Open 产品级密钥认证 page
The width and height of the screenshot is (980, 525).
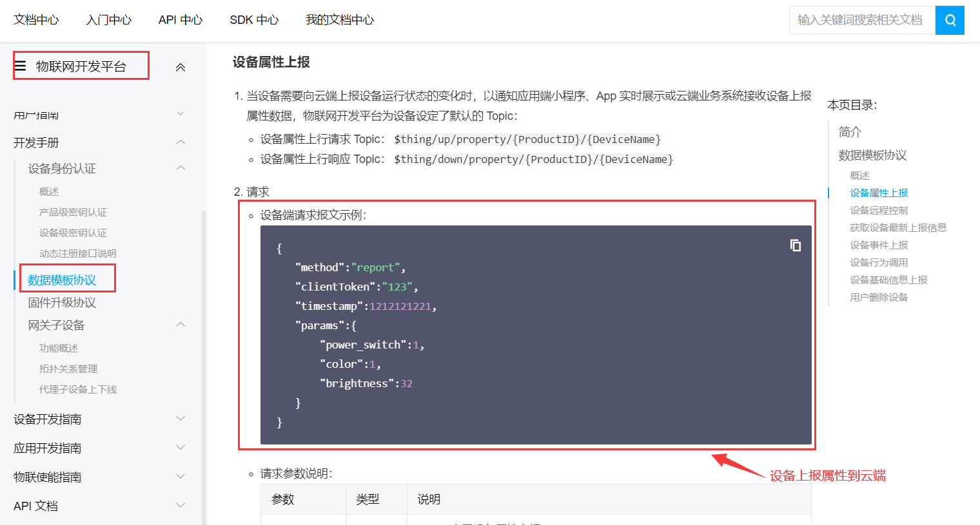coord(73,212)
